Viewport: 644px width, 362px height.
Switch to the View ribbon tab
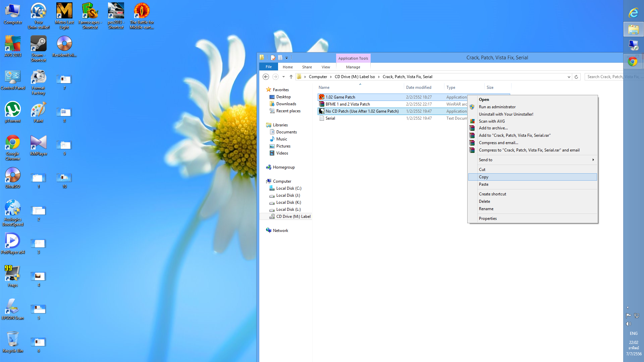coord(325,67)
